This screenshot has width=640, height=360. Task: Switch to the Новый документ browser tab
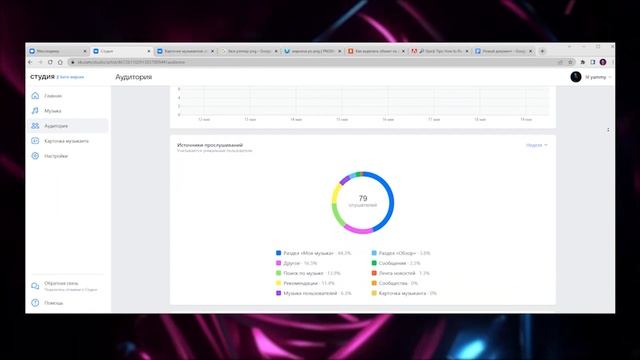(x=503, y=51)
